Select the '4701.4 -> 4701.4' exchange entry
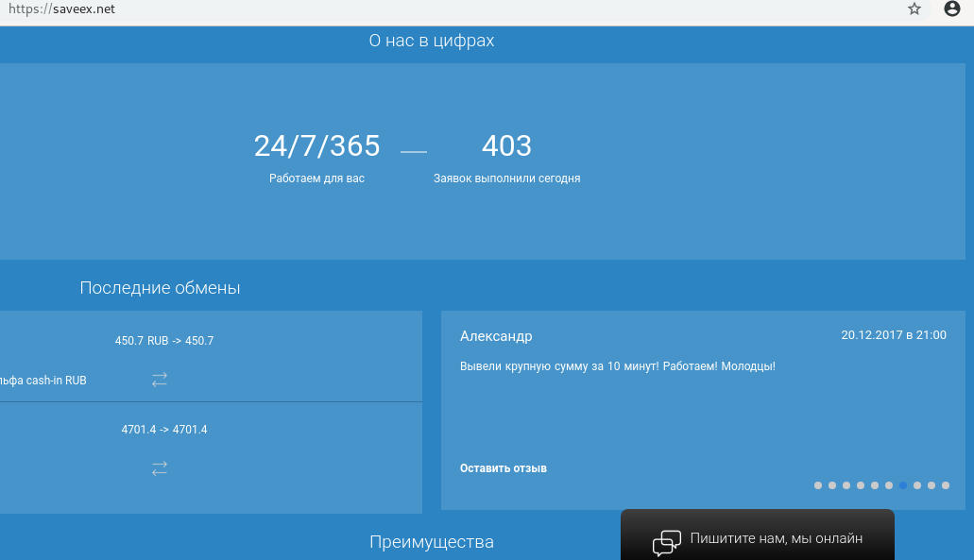 (164, 430)
